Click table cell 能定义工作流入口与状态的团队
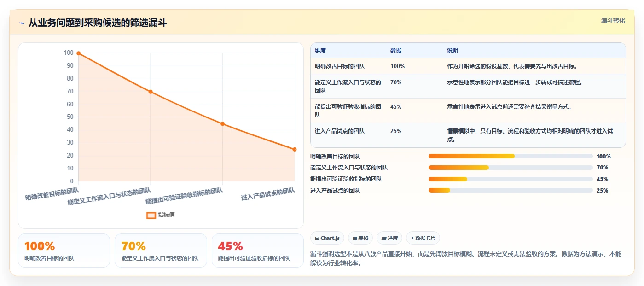 [x=348, y=87]
